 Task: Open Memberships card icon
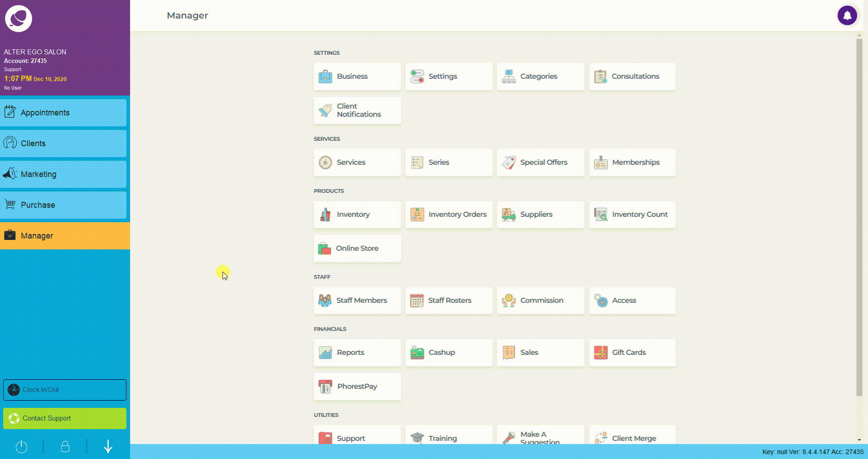600,163
